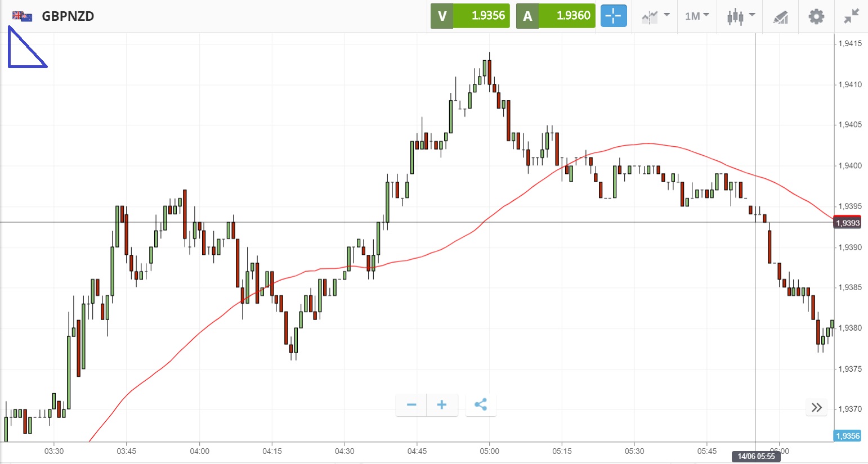Zoom in with the plus button
The image size is (868, 464).
442,405
